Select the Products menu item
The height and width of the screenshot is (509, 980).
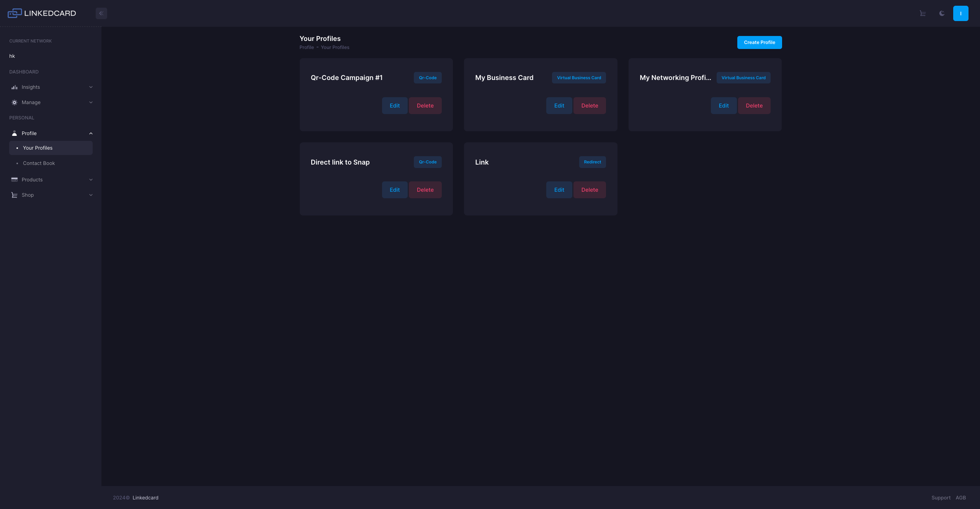click(51, 179)
